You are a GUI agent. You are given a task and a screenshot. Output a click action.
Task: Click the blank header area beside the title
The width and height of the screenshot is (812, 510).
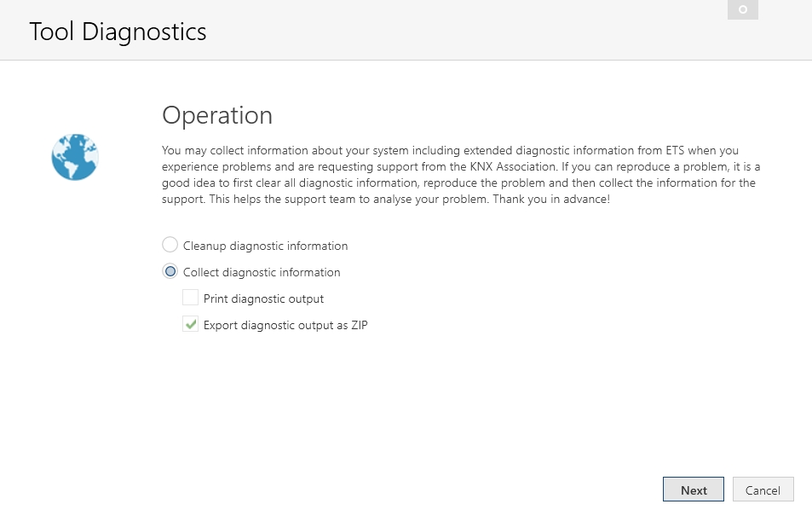click(x=466, y=31)
